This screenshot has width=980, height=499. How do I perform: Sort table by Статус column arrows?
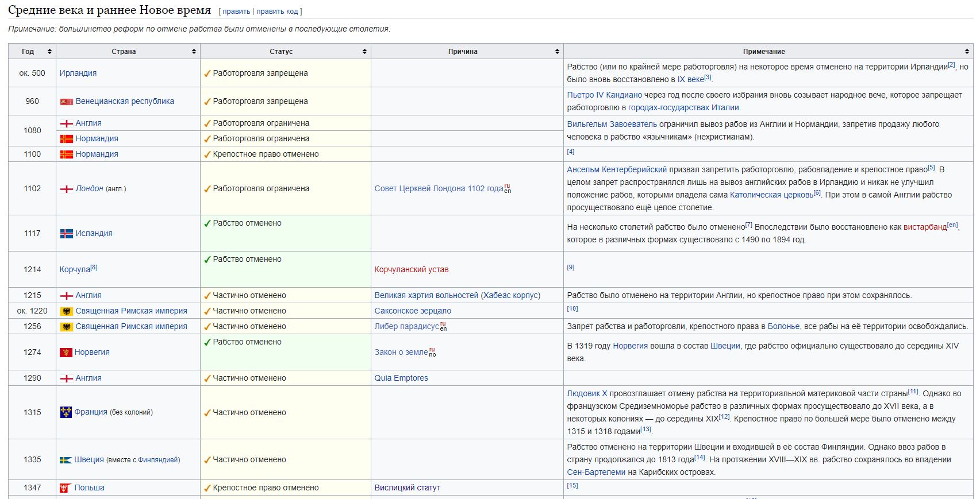click(x=364, y=52)
